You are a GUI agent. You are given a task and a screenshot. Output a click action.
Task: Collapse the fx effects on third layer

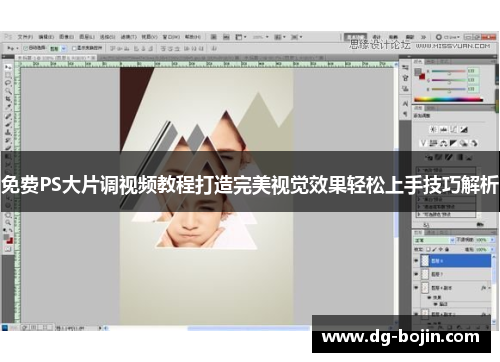(x=490, y=288)
